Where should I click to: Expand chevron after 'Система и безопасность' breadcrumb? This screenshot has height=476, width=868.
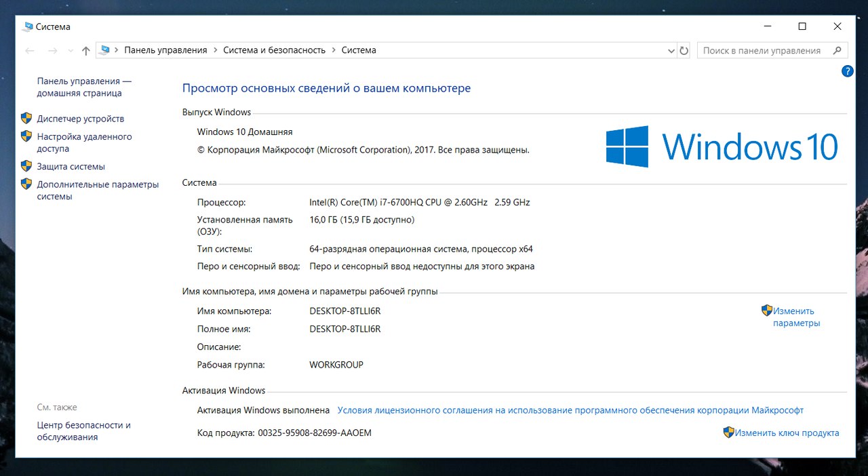point(334,50)
